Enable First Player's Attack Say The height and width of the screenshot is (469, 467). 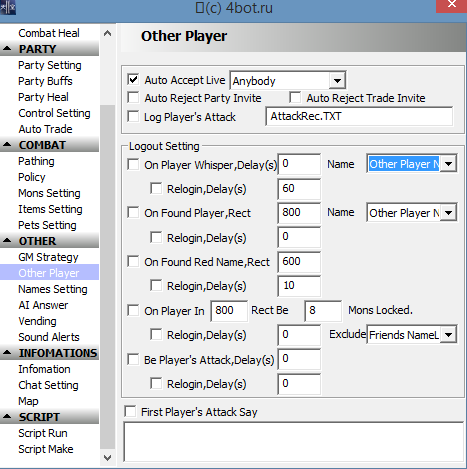click(130, 411)
